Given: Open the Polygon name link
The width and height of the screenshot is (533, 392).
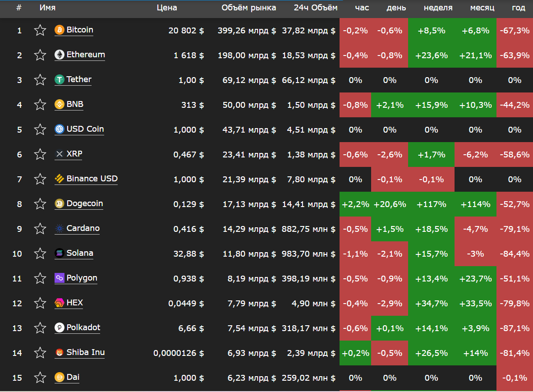Looking at the screenshot, I should click(82, 278).
